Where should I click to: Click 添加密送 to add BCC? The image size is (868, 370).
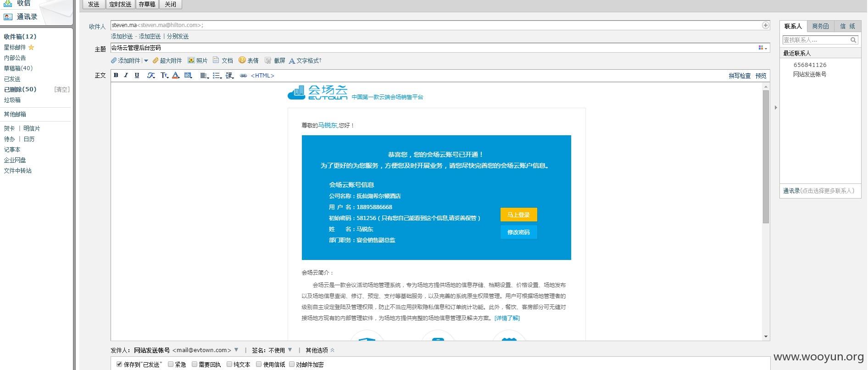150,36
